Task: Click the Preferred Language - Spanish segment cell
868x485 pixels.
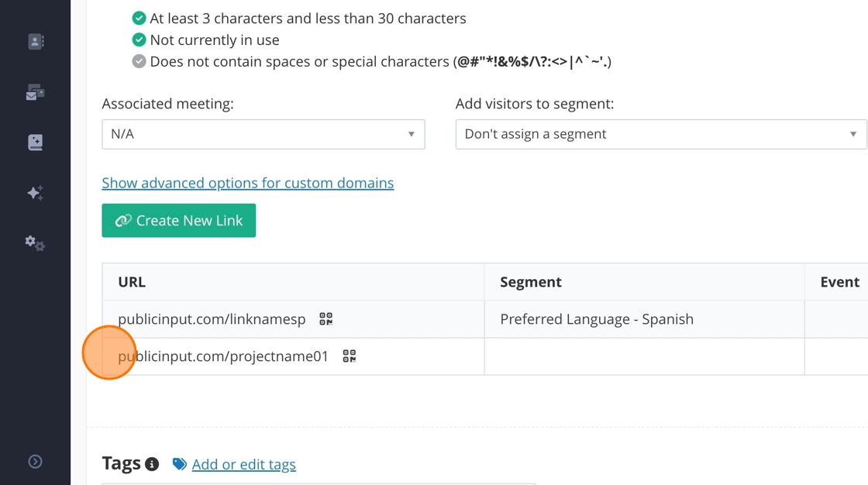Action: [597, 319]
